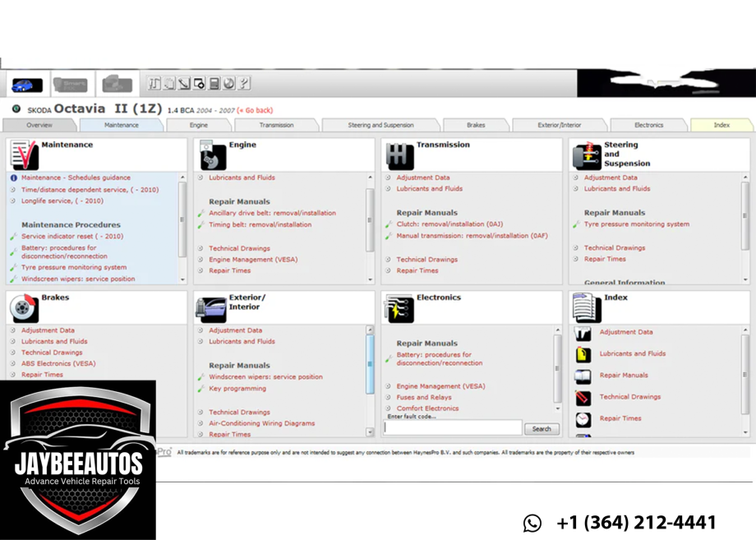The image size is (756, 540).
Task: Open Fuses and Relays link
Action: point(424,397)
